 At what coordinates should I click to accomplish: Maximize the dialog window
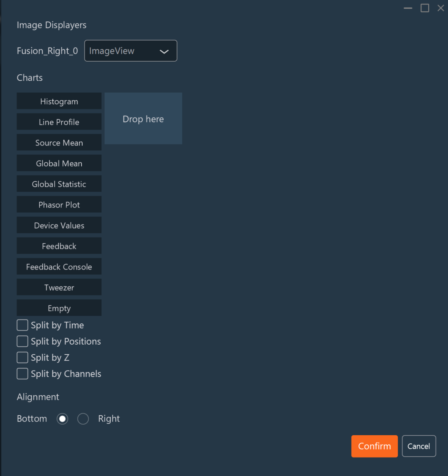point(425,8)
